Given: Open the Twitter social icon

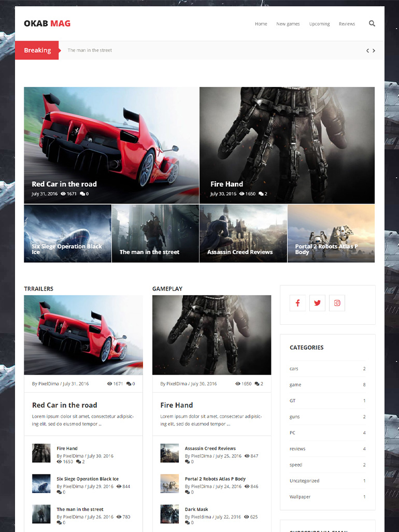Looking at the screenshot, I should (x=317, y=303).
